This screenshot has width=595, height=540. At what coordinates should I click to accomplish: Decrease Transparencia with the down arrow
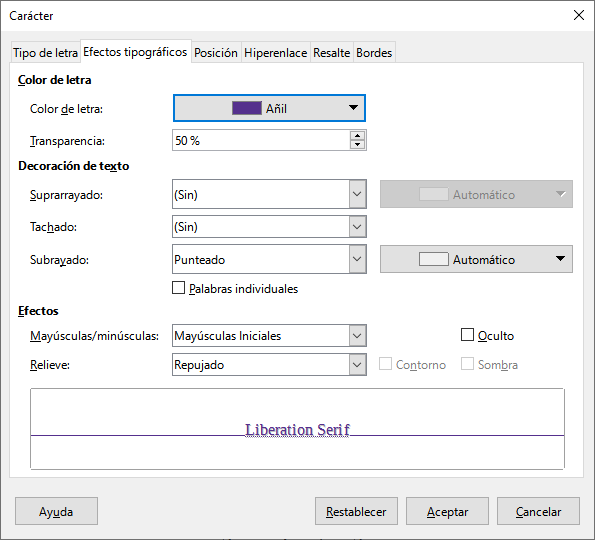click(x=357, y=145)
